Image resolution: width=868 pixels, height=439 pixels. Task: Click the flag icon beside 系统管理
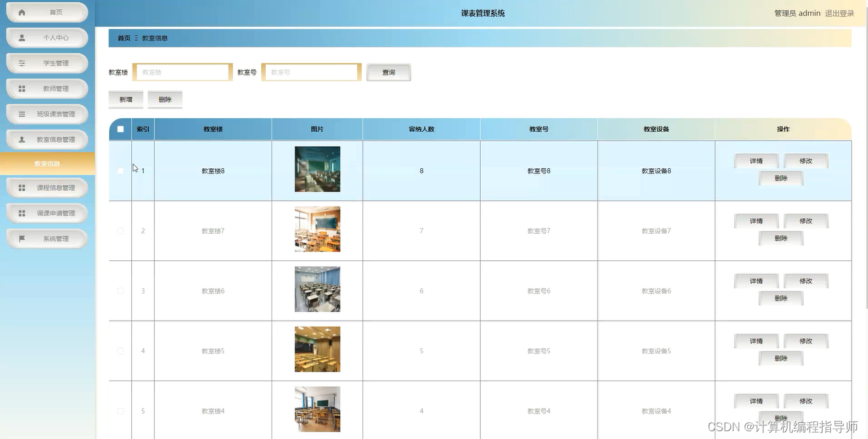(x=22, y=238)
